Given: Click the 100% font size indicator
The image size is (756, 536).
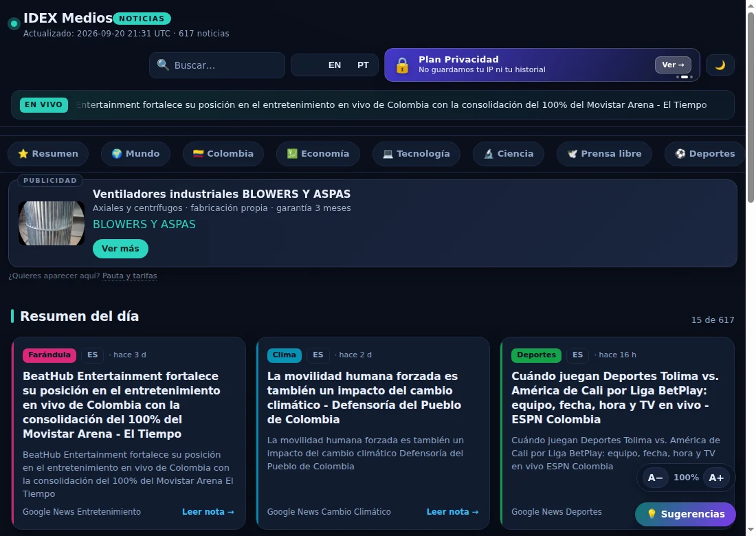Looking at the screenshot, I should coord(686,477).
